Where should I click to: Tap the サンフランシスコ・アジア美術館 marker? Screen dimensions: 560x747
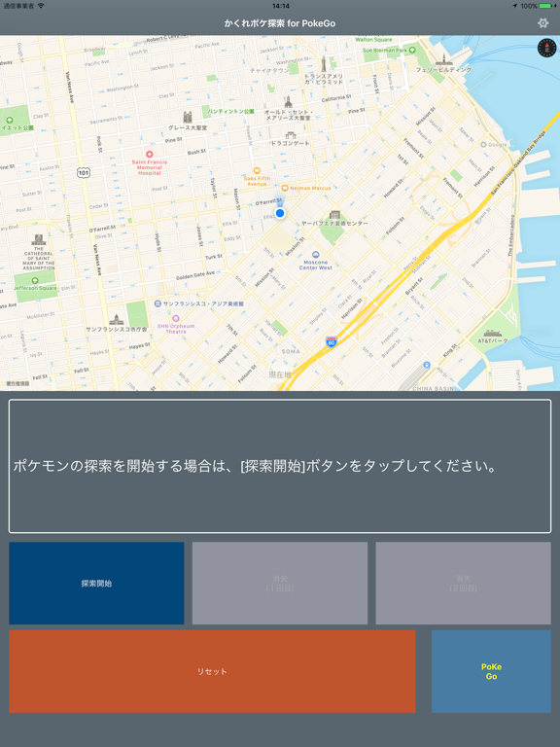coord(157,303)
